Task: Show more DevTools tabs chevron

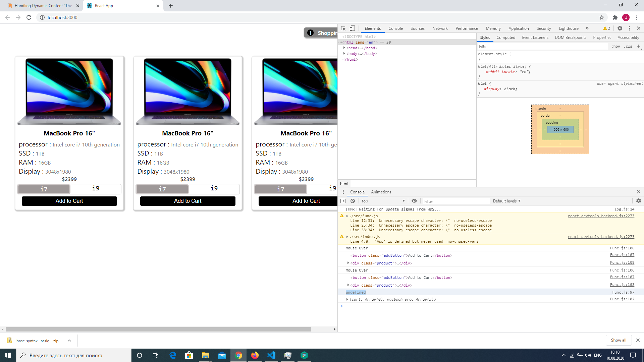Action: 587,28
